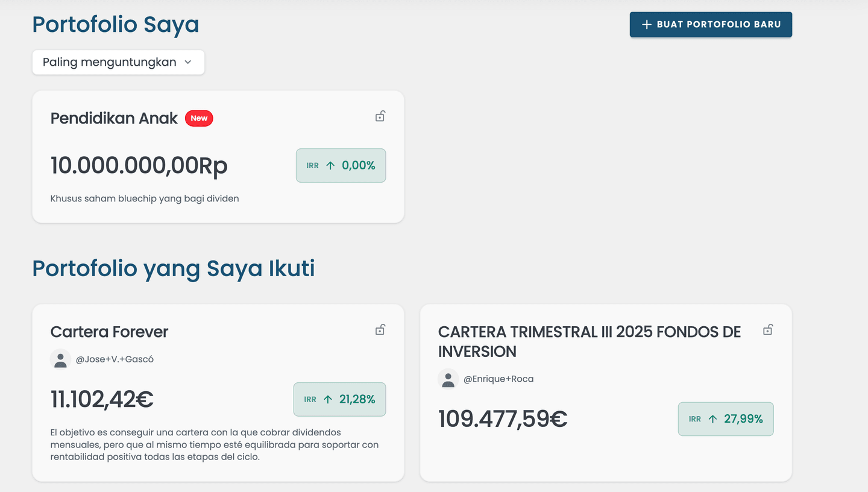Click the lock icon on Cartera Forever card

click(380, 330)
